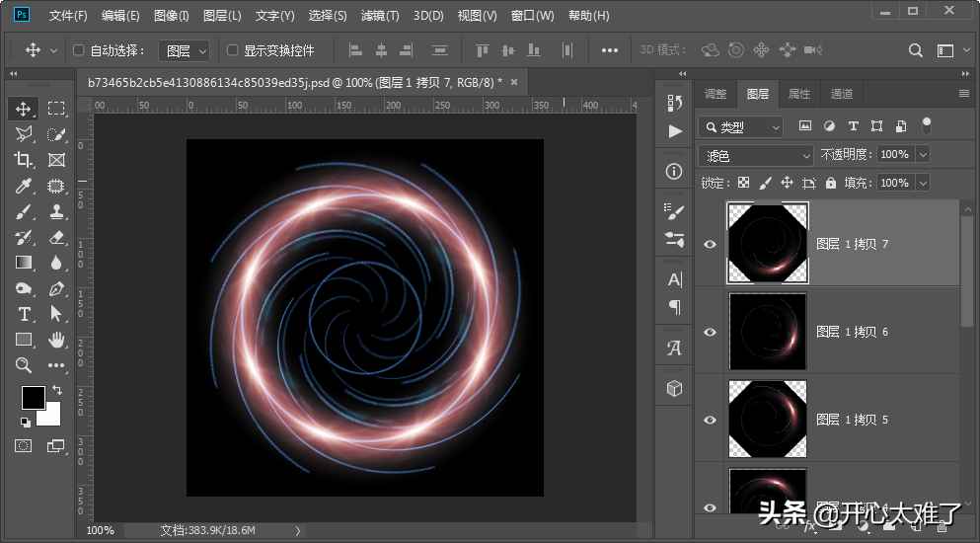Select the Eyedropper tool
The height and width of the screenshot is (543, 980).
[x=23, y=186]
